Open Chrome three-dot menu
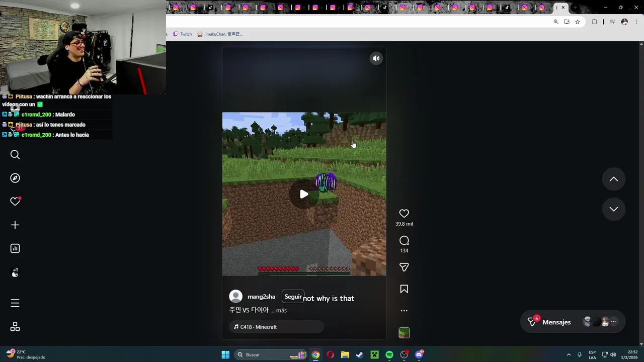Viewport: 644px width, 362px height. click(x=636, y=22)
